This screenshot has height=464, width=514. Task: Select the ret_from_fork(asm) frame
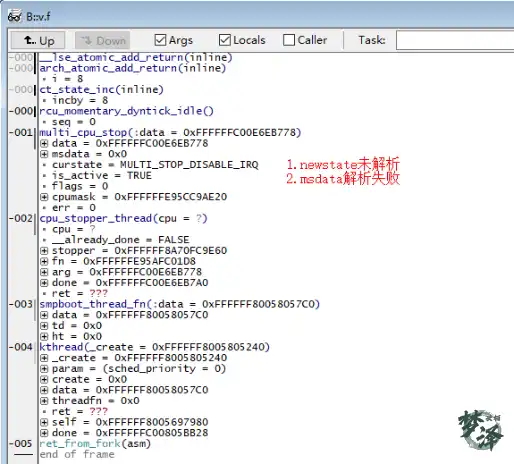95,444
